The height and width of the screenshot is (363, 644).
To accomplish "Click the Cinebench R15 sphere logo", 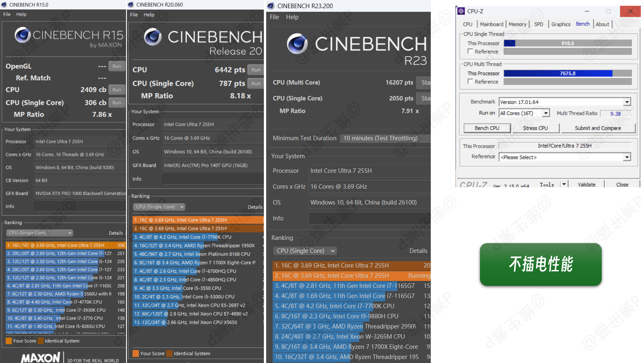I will [x=22, y=35].
